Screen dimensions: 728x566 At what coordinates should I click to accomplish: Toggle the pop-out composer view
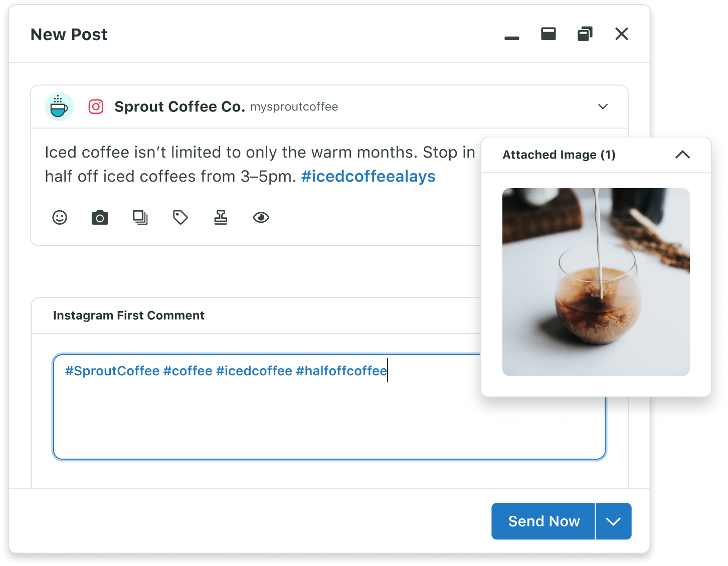(585, 34)
